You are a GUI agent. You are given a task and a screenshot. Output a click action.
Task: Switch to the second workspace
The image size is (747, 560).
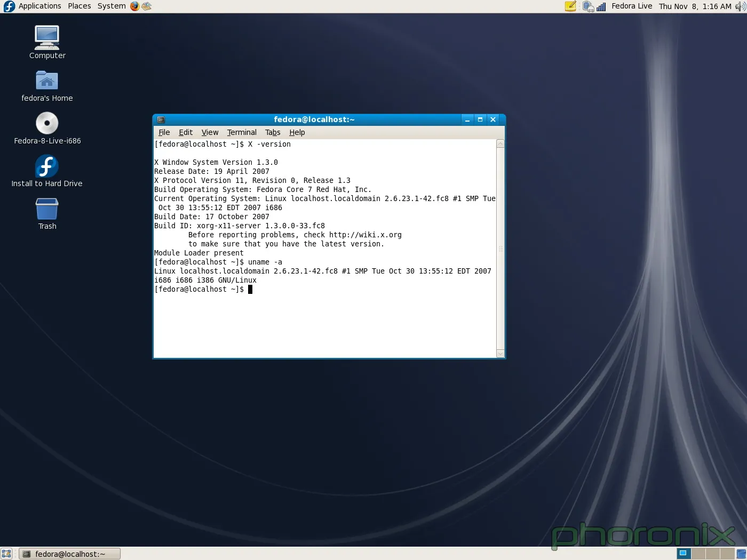[698, 554]
